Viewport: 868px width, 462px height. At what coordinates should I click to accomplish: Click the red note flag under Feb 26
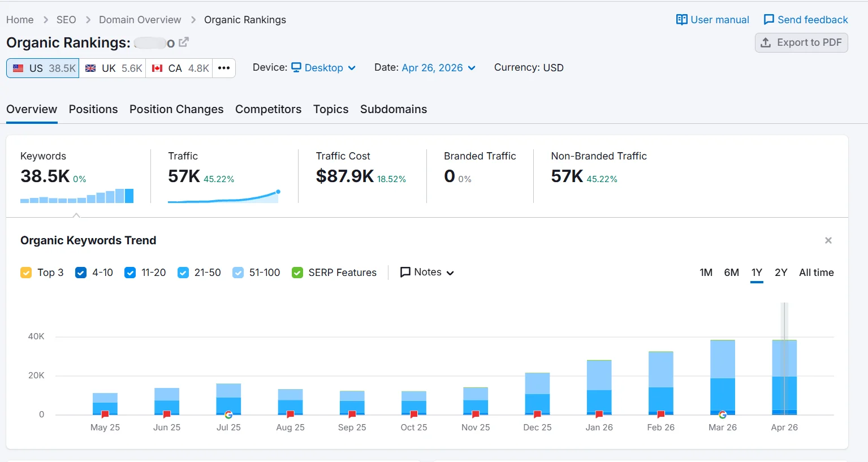pos(661,414)
